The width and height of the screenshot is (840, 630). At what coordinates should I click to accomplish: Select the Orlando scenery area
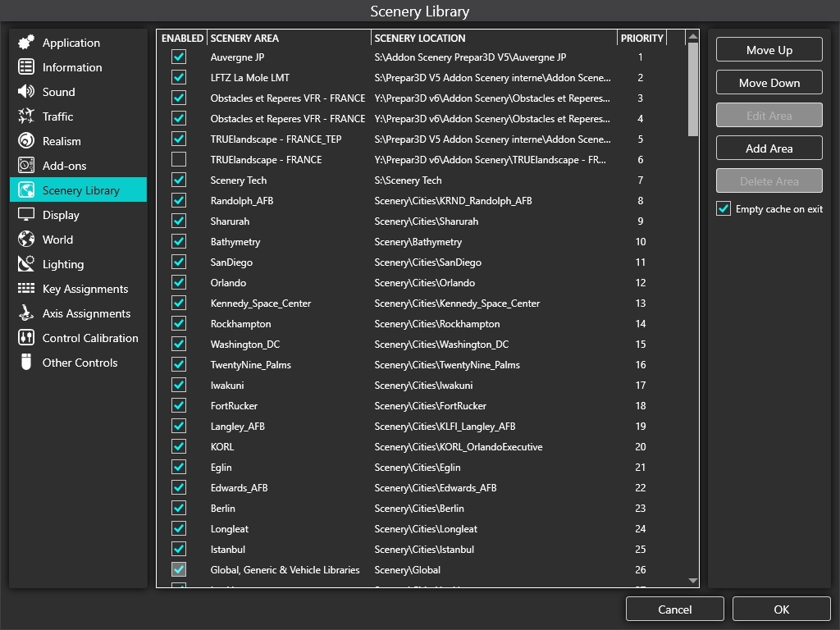coord(421,282)
